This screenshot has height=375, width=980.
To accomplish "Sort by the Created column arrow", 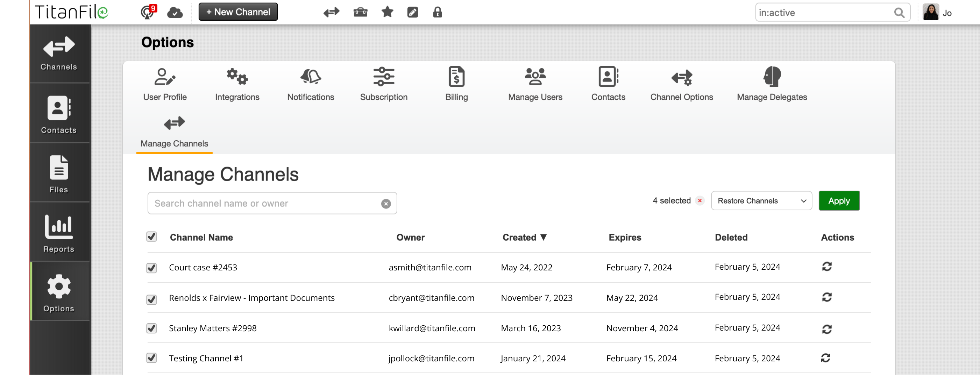I will pos(544,237).
